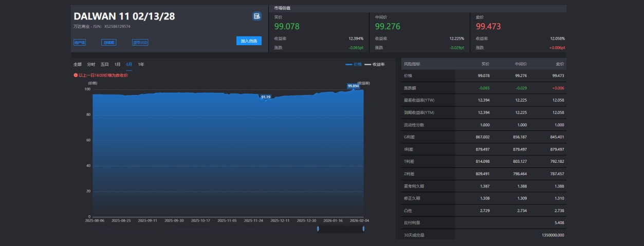Click the bond calculator icon beside title

[x=256, y=16]
